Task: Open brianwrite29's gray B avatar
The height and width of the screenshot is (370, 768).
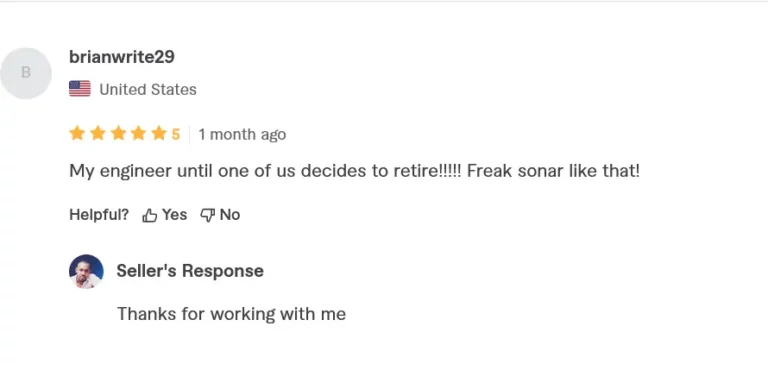Action: (26, 73)
